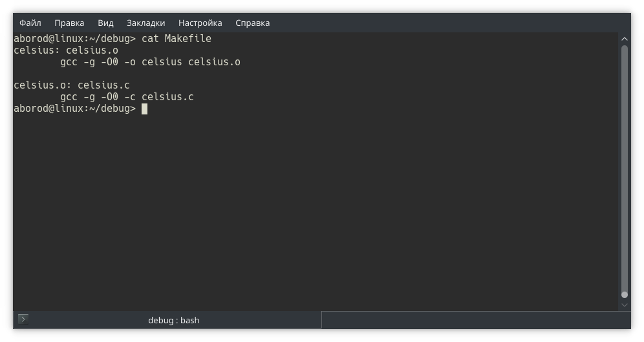This screenshot has width=644, height=342.
Task: Click the block cursor at the prompt
Action: [145, 109]
